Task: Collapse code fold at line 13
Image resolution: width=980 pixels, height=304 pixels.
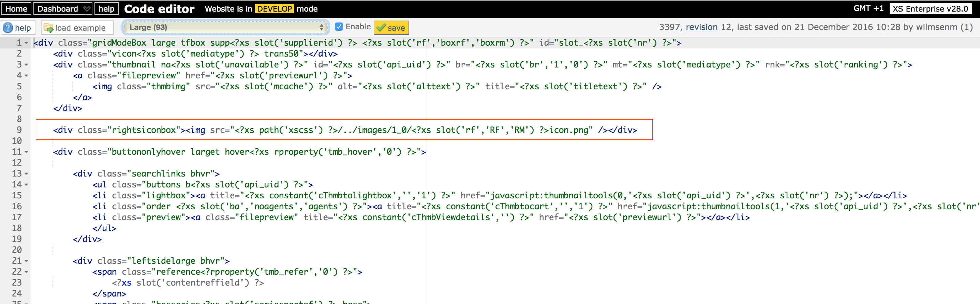Action: click(26, 174)
